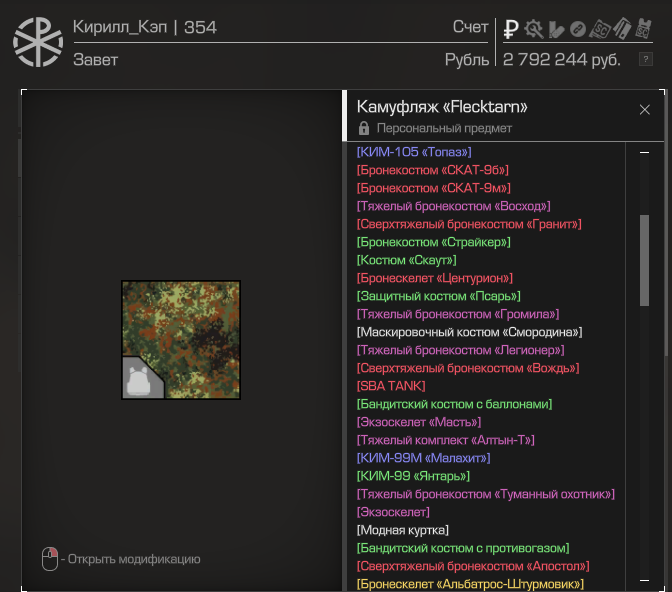Select the SC card currency icon

[x=600, y=29]
